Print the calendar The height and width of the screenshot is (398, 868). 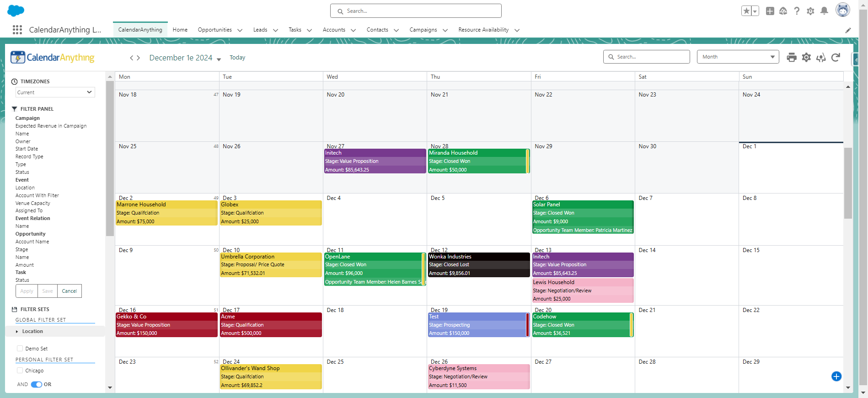coord(792,57)
